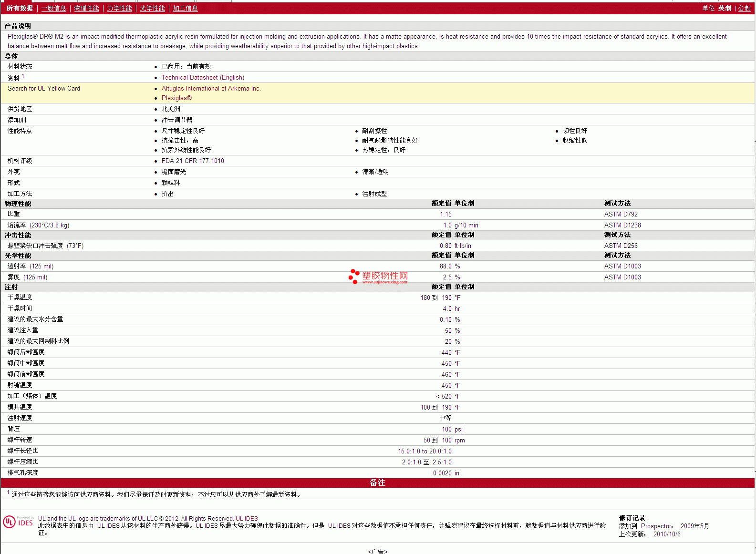Click the 建议注入量 row label
This screenshot has width=756, height=554.
coord(23,330)
